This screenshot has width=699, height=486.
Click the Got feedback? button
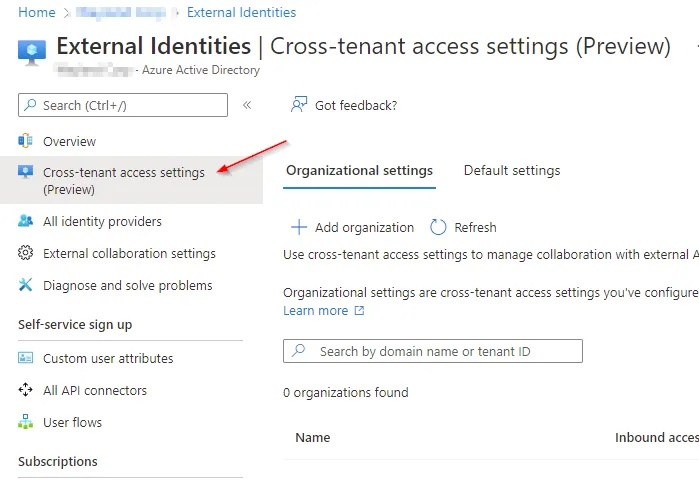click(344, 105)
